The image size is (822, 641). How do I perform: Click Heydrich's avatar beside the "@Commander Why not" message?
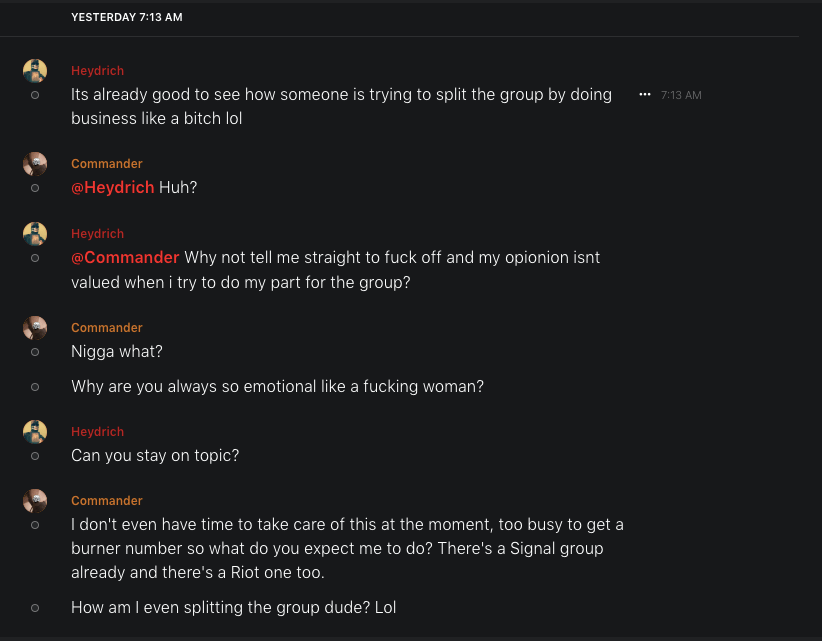[35, 234]
